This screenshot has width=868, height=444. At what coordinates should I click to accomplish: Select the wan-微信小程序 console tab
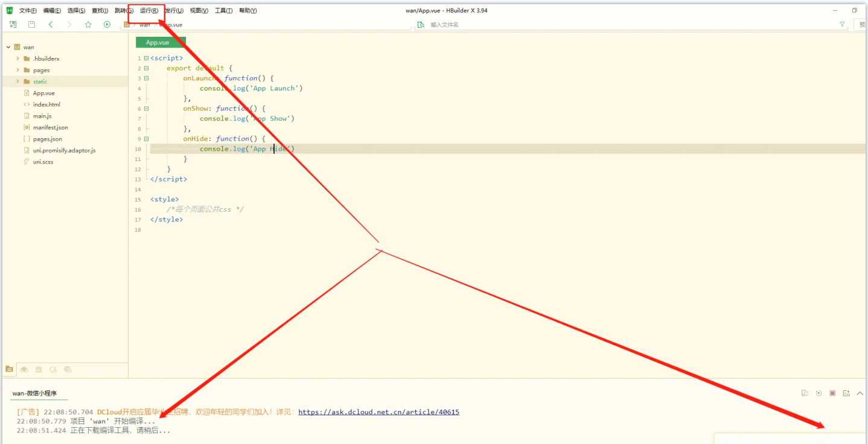point(34,393)
